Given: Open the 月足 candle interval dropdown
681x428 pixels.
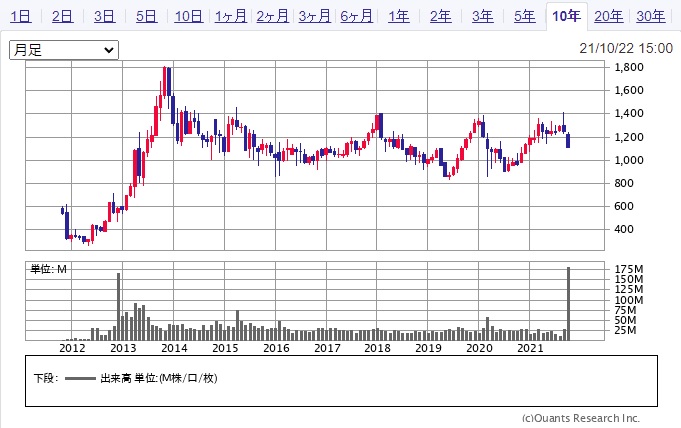Looking at the screenshot, I should tap(64, 50).
